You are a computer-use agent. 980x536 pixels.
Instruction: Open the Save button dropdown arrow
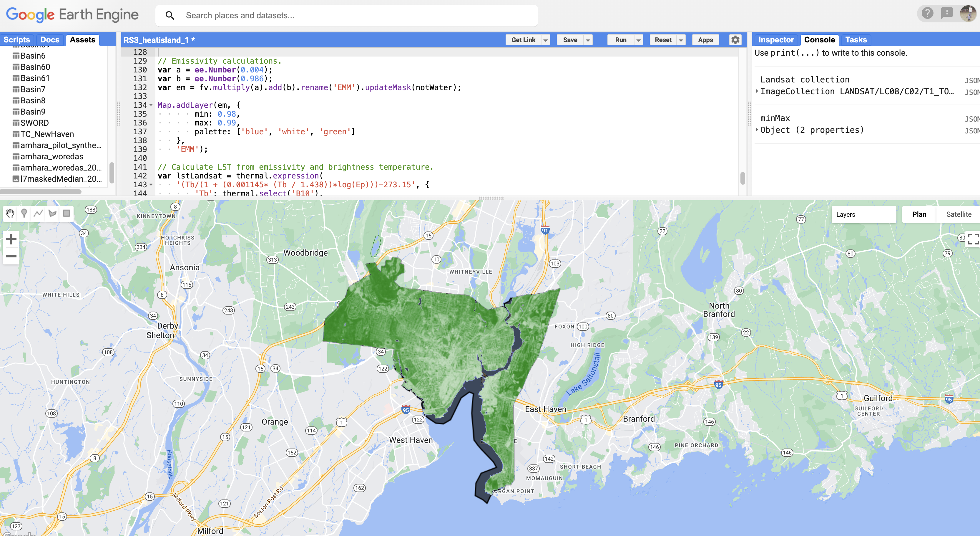pos(588,39)
